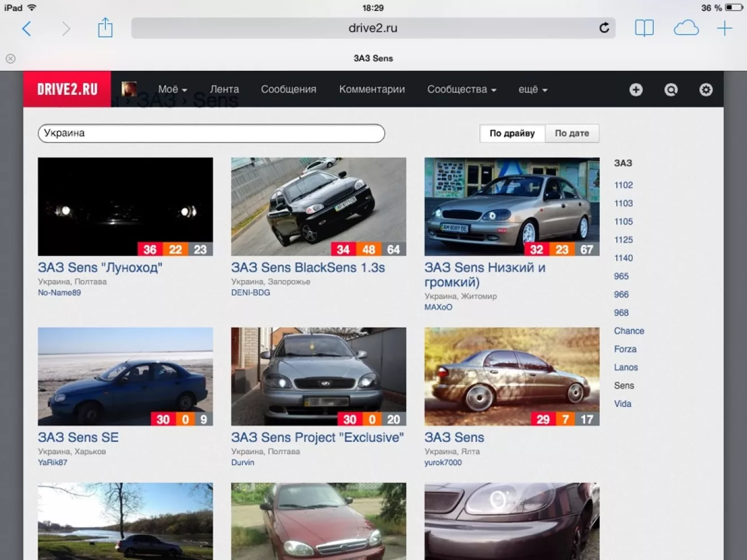Tap the drive2.ru address bar

[373, 28]
